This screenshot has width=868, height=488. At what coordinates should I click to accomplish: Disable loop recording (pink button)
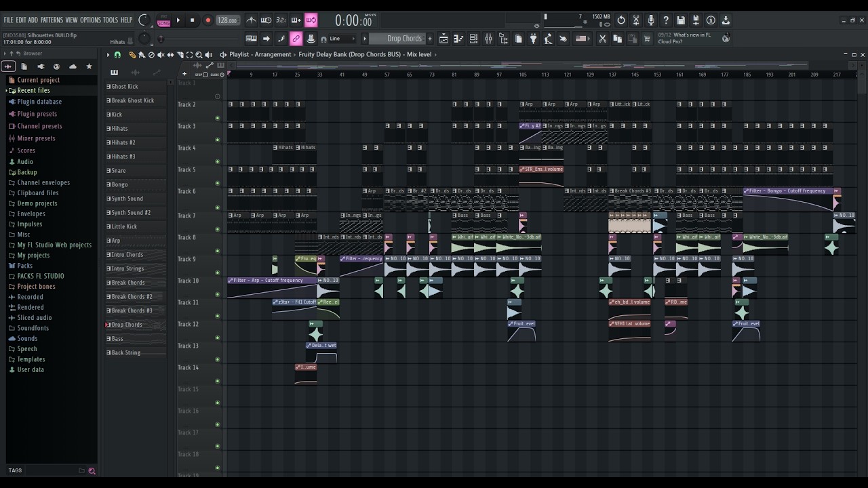tap(311, 20)
